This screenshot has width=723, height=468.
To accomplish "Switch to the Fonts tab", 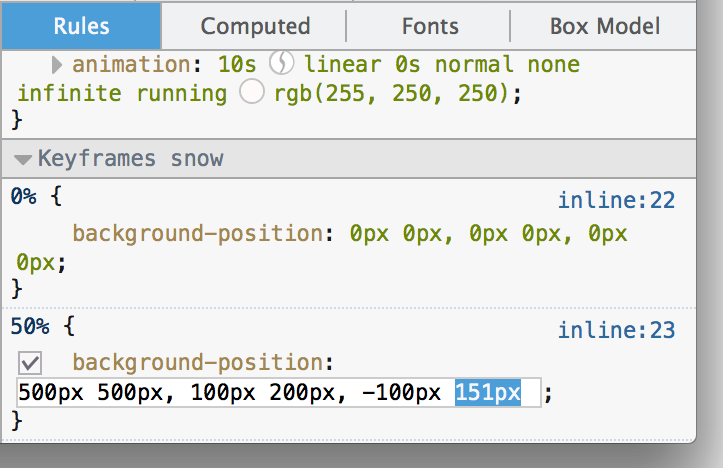I will [x=430, y=26].
